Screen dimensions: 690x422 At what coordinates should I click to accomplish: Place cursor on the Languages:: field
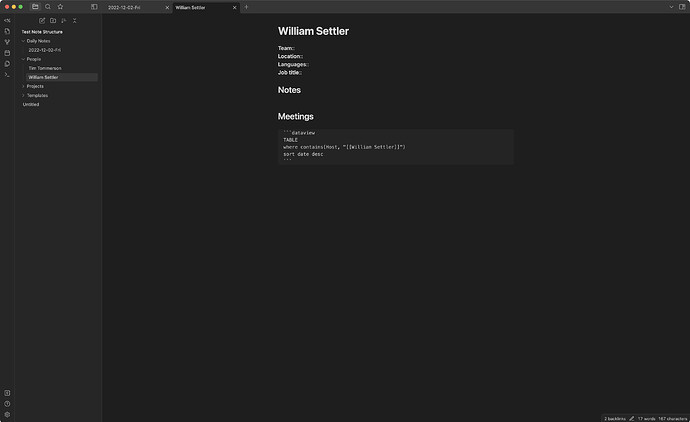[x=293, y=65]
